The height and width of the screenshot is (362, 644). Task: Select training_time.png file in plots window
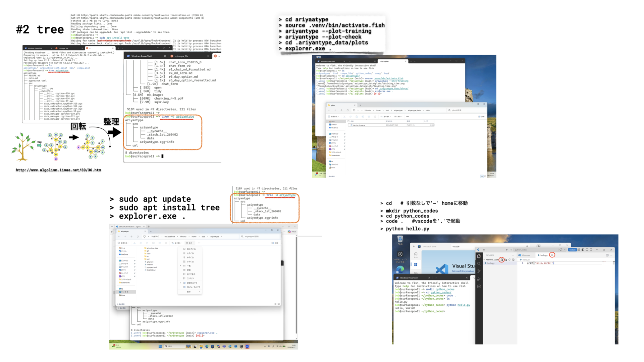(x=391, y=125)
